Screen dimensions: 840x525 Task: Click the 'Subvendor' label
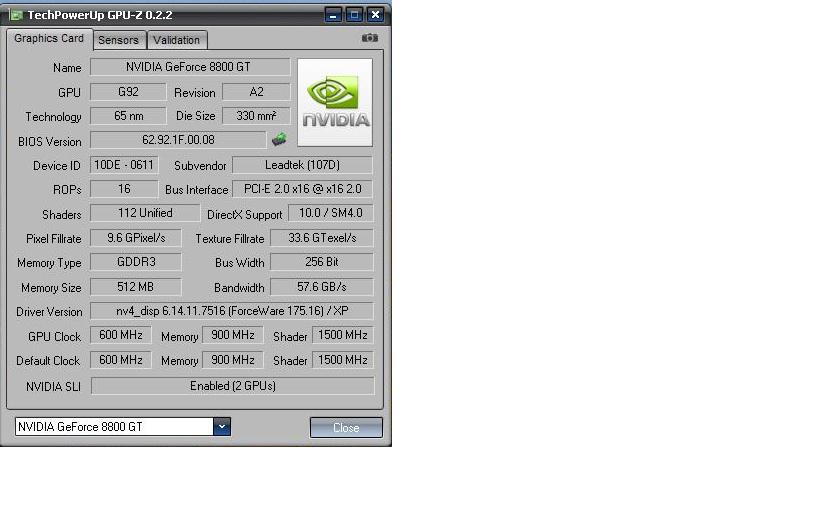coord(200,166)
